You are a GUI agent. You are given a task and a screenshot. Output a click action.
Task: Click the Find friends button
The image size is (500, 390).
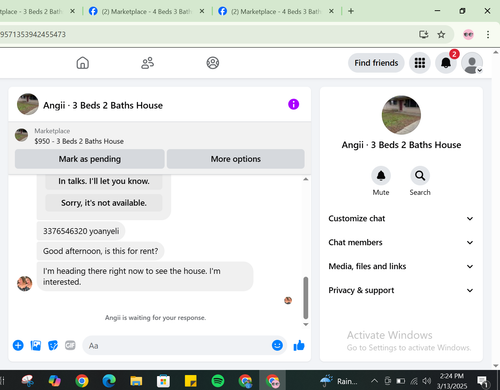pyautogui.click(x=376, y=63)
